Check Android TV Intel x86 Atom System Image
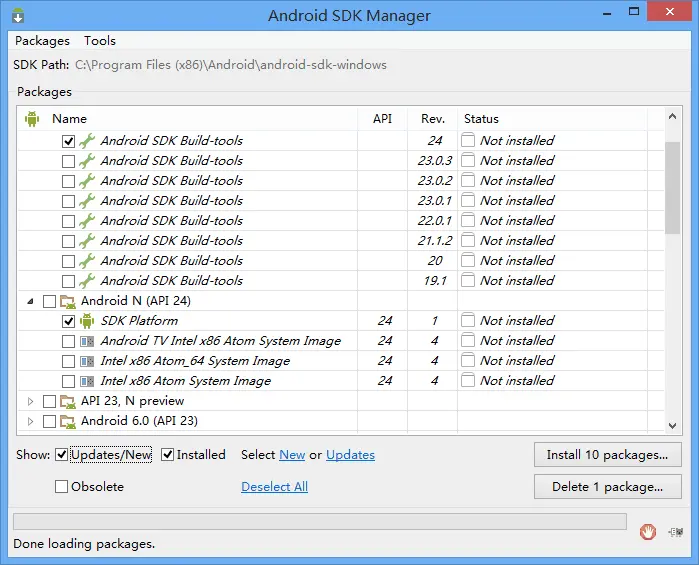Screen dimensions: 699x565 pyautogui.click(x=68, y=342)
